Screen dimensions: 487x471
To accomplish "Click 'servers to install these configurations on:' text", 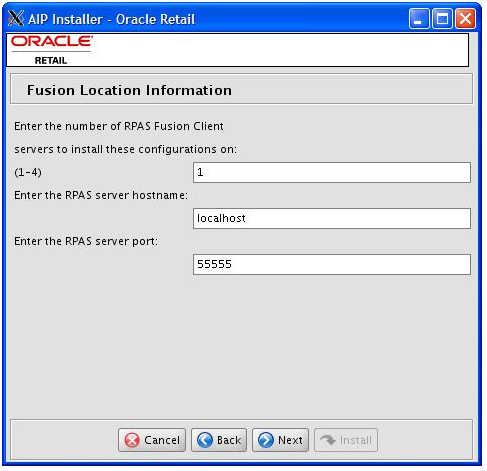I will 125,149.
